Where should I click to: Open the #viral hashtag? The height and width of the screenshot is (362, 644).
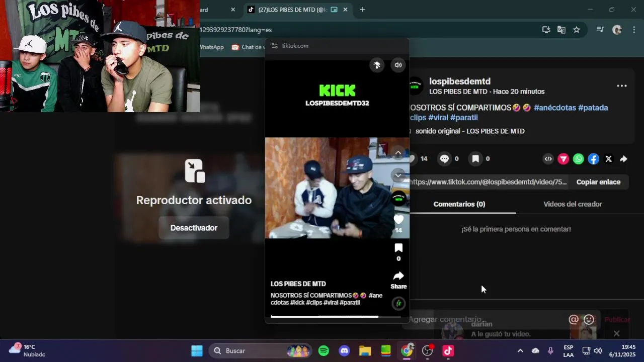click(x=438, y=118)
